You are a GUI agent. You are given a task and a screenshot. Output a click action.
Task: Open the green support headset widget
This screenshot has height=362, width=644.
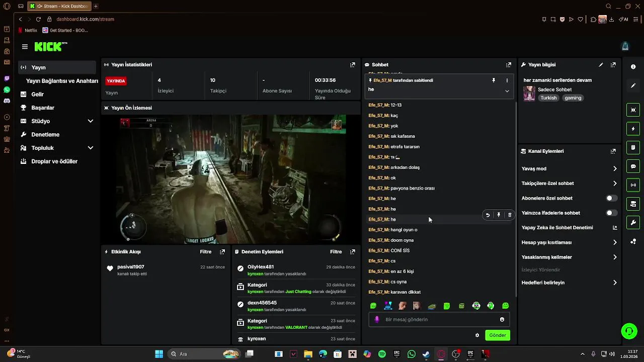point(629,331)
